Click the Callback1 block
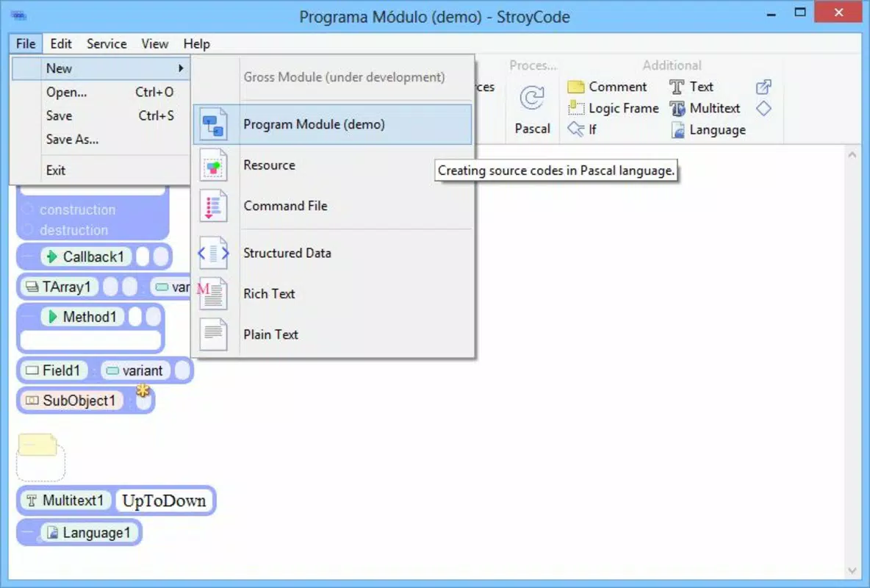This screenshot has width=870, height=588. pyautogui.click(x=94, y=257)
